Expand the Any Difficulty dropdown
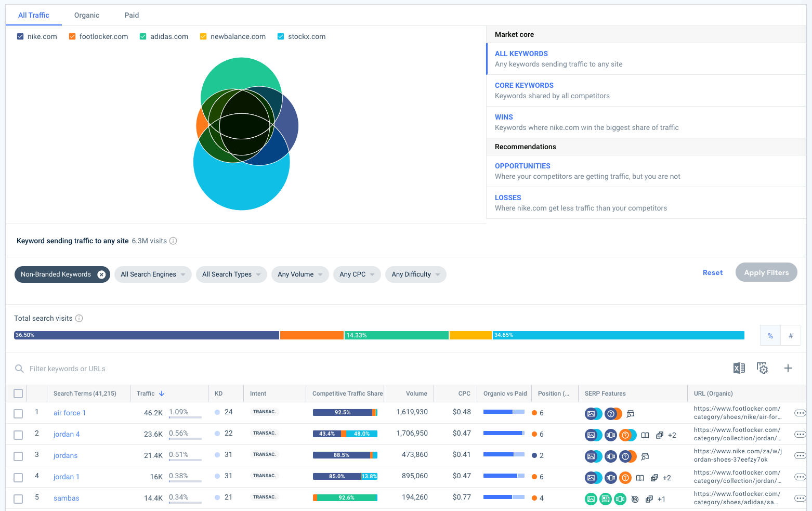The image size is (812, 511). click(415, 274)
